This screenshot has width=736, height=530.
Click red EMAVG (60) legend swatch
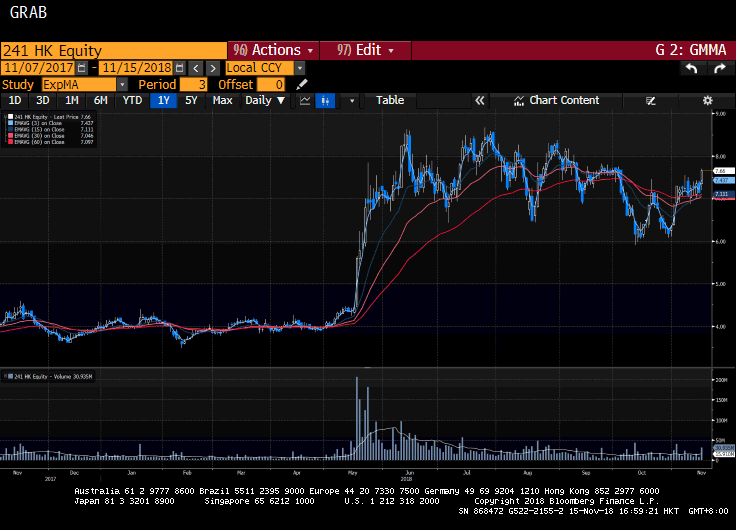pyautogui.click(x=10, y=142)
